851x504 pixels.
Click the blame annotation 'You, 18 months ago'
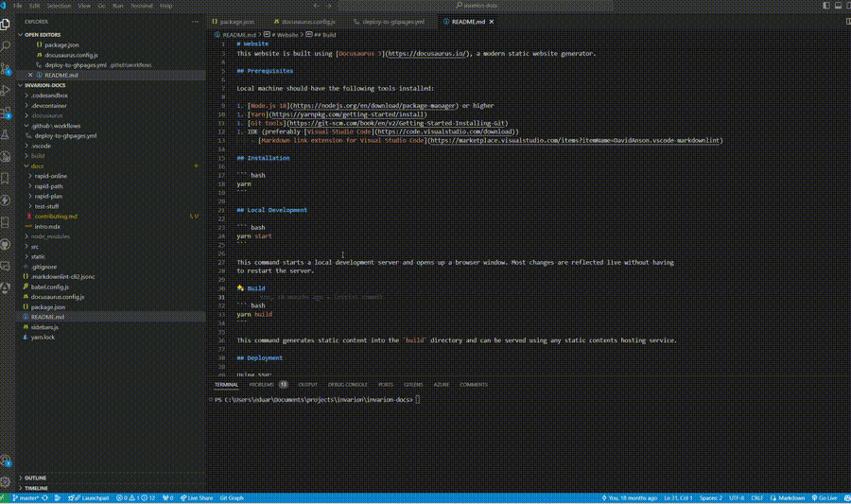(629, 498)
